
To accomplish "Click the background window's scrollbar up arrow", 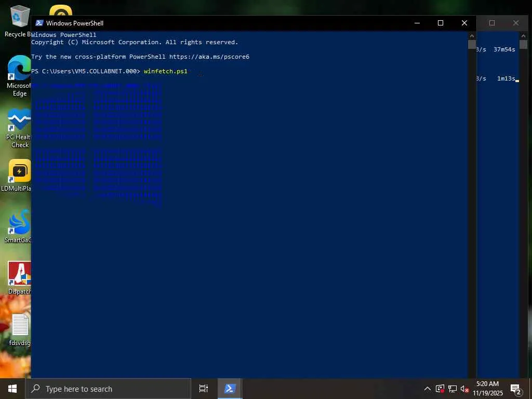I will (x=523, y=35).
